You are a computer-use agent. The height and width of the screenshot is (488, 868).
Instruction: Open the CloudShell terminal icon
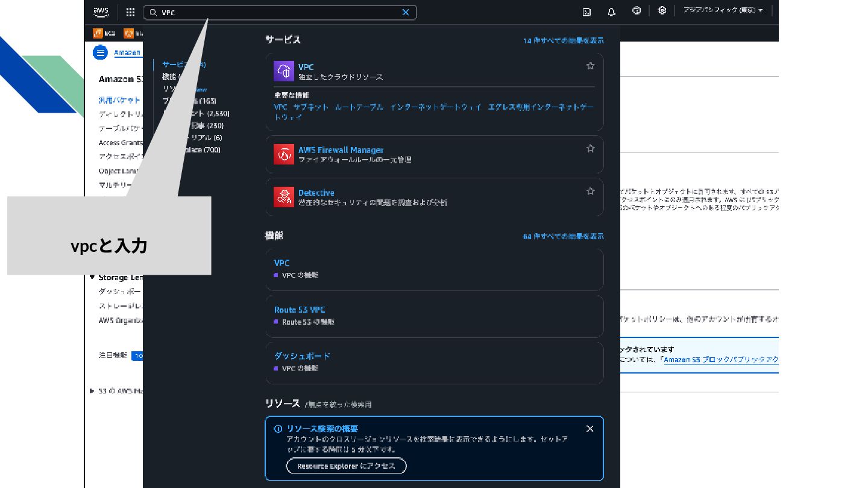pos(587,11)
